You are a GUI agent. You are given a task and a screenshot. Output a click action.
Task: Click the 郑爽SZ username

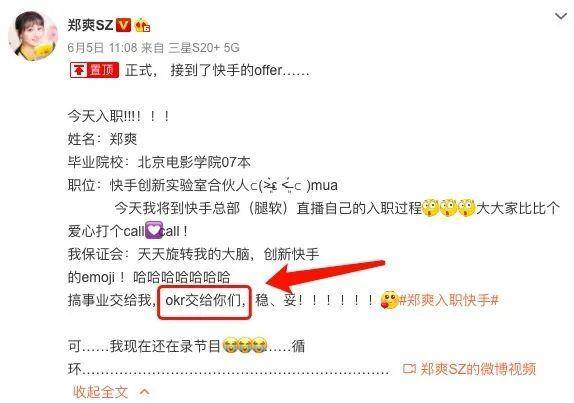[x=90, y=25]
